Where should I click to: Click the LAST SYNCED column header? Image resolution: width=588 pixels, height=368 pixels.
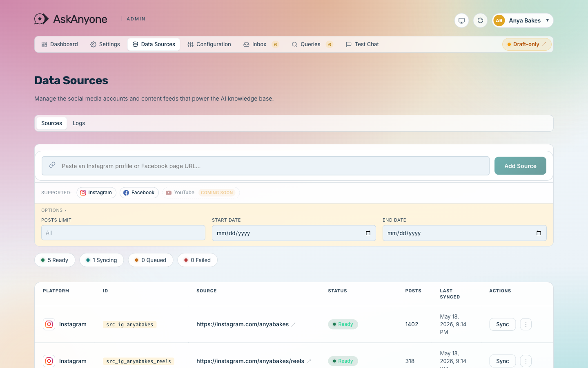pyautogui.click(x=450, y=294)
